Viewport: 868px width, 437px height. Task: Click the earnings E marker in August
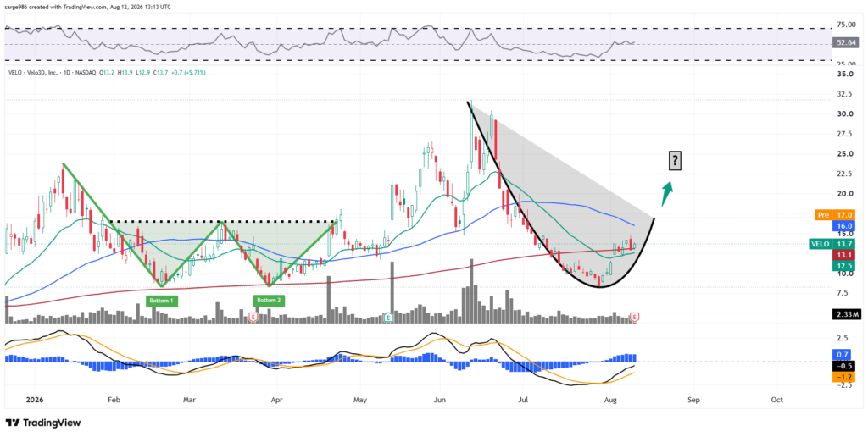click(635, 317)
